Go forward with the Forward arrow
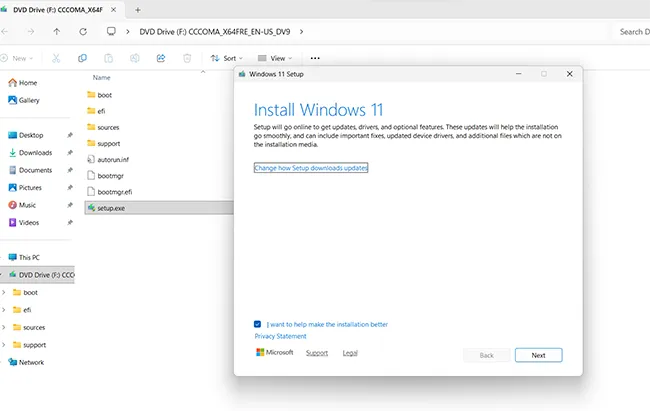The height and width of the screenshot is (411, 650). click(x=31, y=32)
